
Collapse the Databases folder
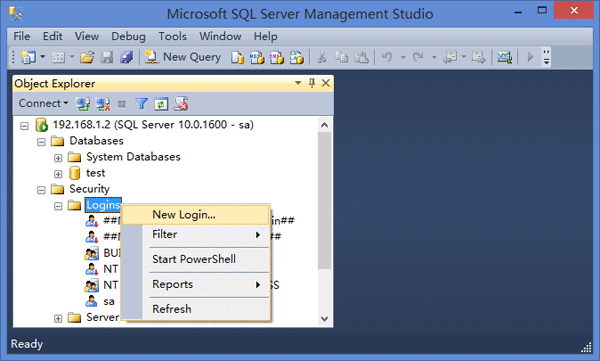coord(41,142)
